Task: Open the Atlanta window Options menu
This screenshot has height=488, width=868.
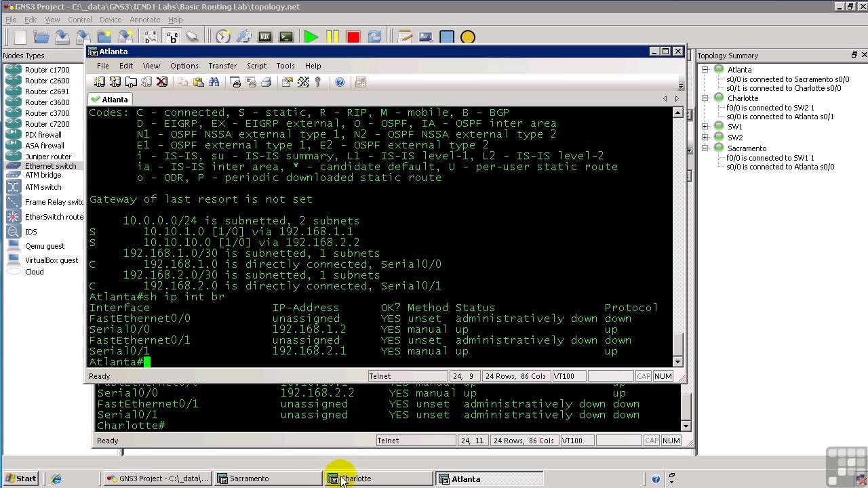Action: coord(184,66)
